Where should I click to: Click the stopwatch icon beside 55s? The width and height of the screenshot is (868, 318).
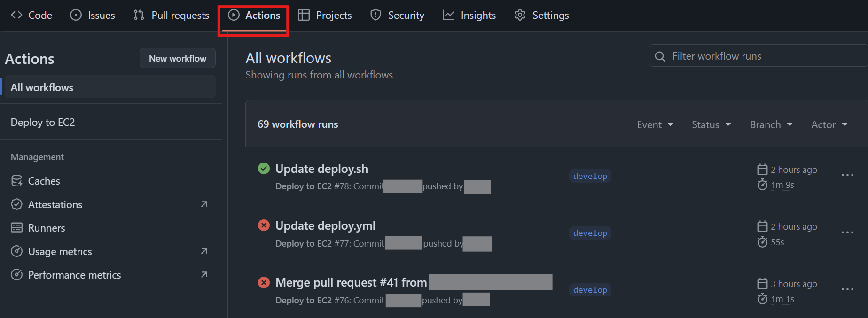[x=762, y=242]
